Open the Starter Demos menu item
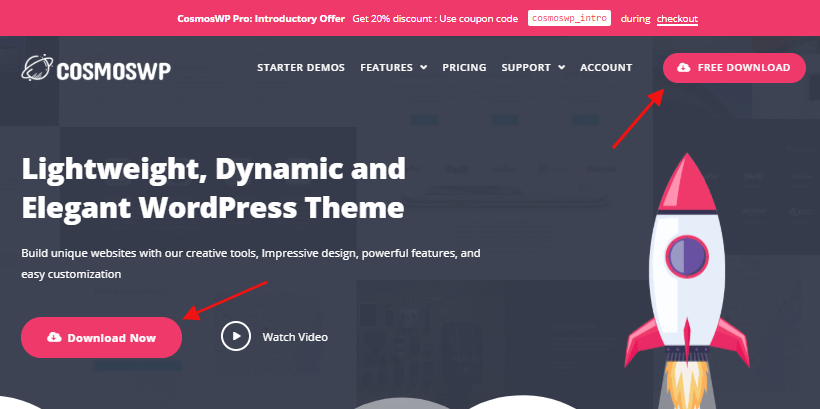 pos(301,67)
